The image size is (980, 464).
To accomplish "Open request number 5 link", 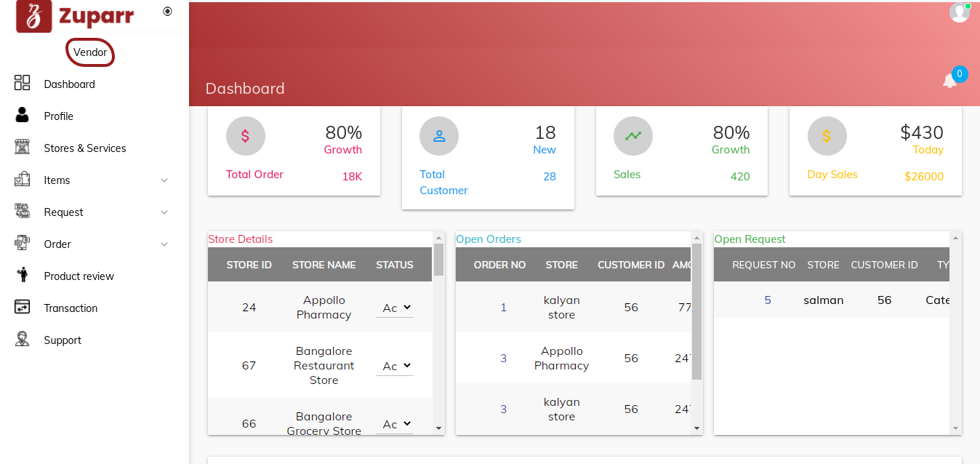I will [767, 300].
